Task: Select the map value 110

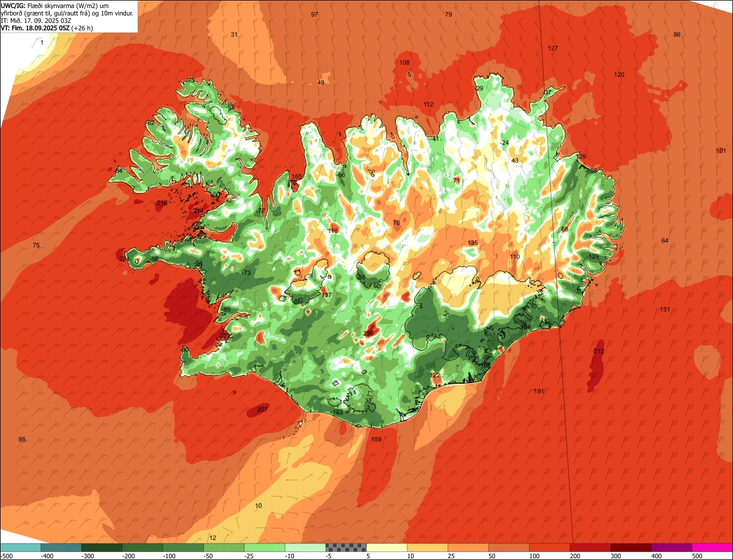Action: click(x=515, y=257)
